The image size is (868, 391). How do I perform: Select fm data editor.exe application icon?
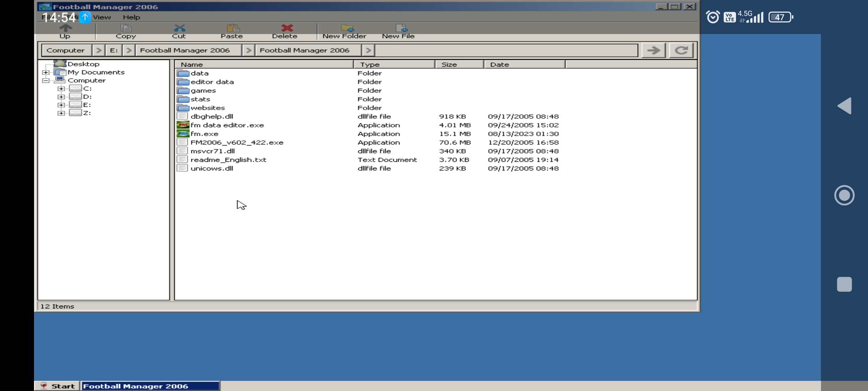[x=183, y=125]
